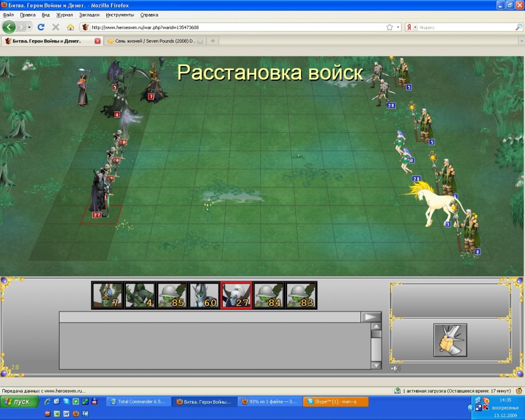Open the tab list dropdown arrow
This screenshot has height=420, width=525.
click(x=521, y=41)
